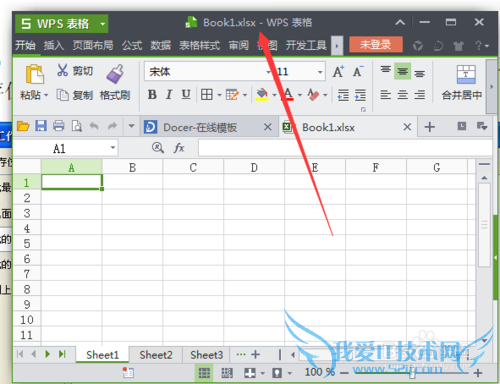Click the decrease indent icon

tap(343, 95)
